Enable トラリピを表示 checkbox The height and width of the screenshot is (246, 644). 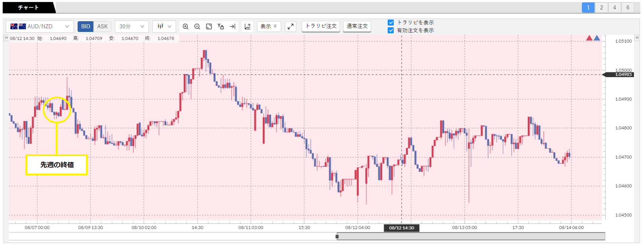click(391, 23)
